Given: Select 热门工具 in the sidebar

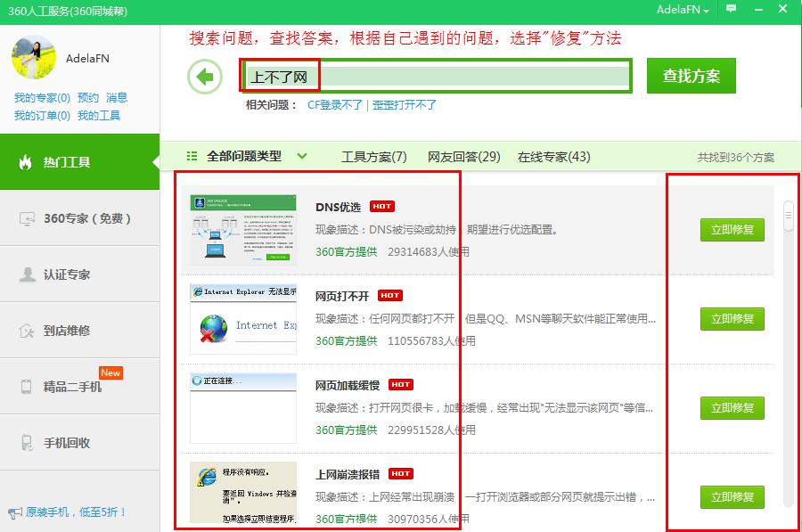Looking at the screenshot, I should coord(80,162).
